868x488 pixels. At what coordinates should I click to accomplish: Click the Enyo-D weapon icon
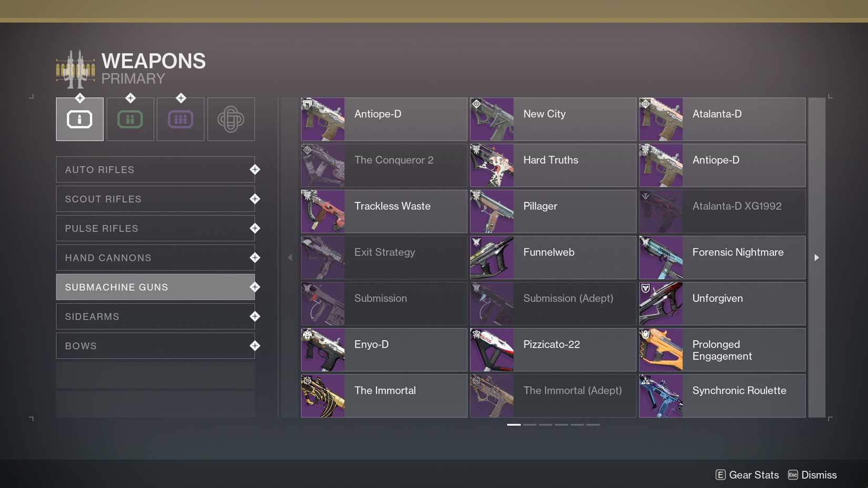click(x=323, y=350)
